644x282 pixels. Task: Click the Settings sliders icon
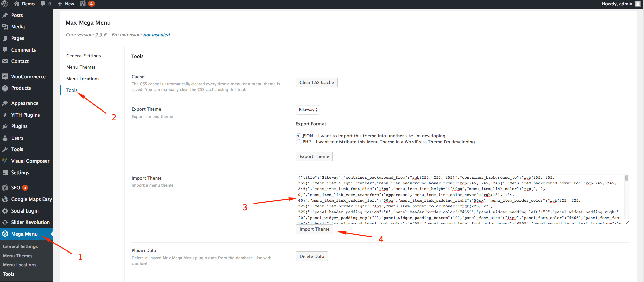(5, 173)
